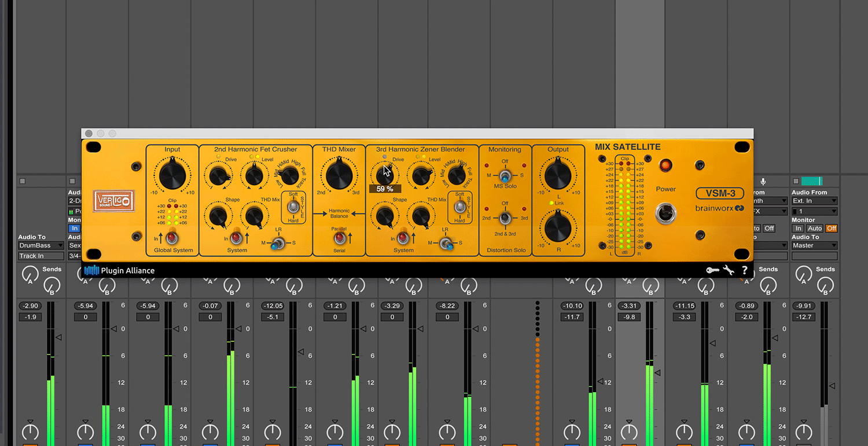Click the Vertigo Sound badge logo
This screenshot has height=446, width=868.
[114, 201]
